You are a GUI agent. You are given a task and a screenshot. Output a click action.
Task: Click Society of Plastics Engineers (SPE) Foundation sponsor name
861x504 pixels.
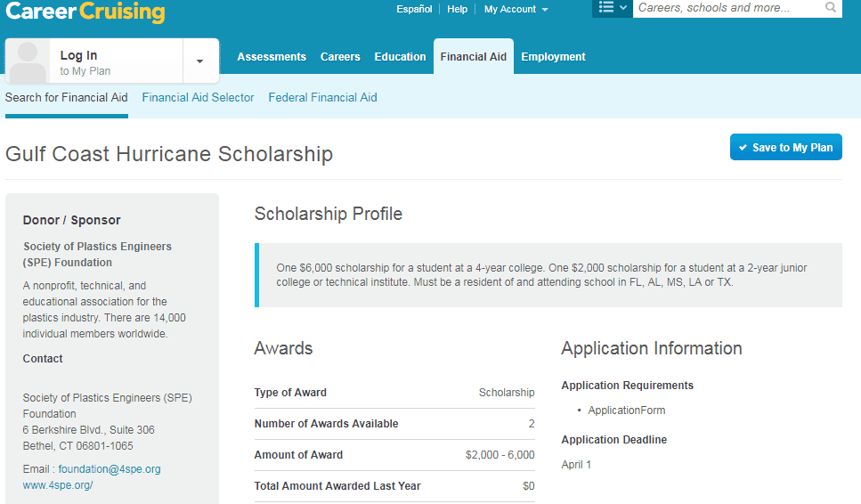pos(97,254)
